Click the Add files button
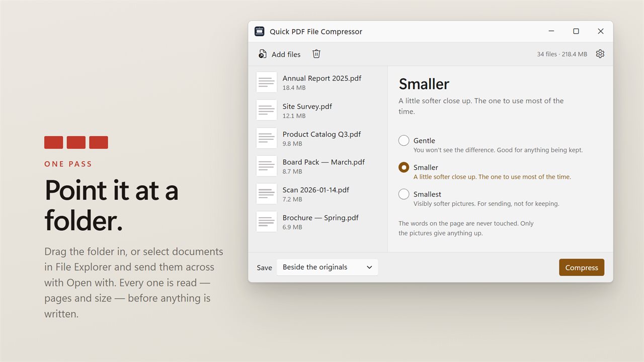The image size is (644, 362). coord(280,54)
